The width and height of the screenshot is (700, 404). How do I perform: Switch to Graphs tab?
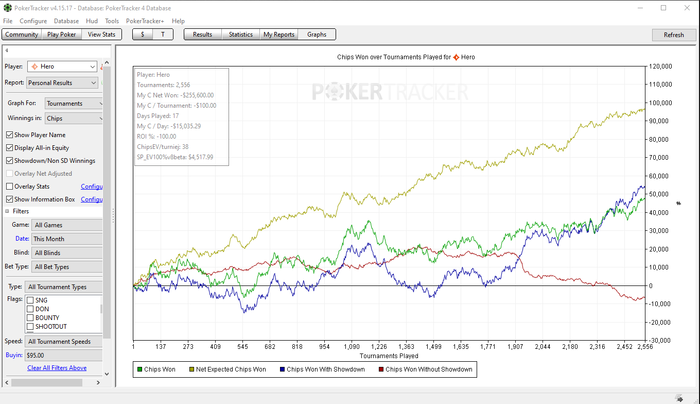pyautogui.click(x=317, y=34)
